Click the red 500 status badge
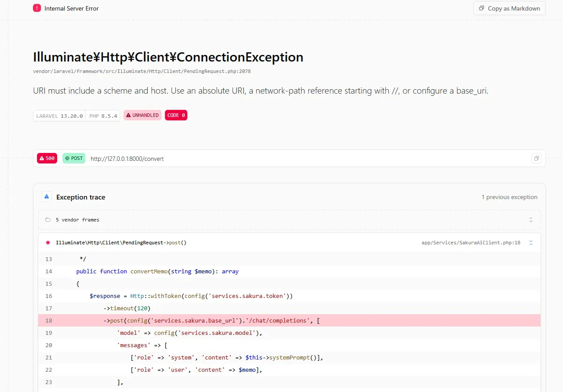This screenshot has height=392, width=563. tap(47, 158)
